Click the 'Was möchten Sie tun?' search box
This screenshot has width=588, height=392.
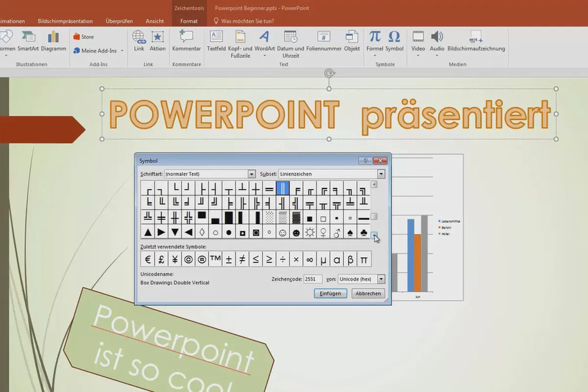point(244,21)
